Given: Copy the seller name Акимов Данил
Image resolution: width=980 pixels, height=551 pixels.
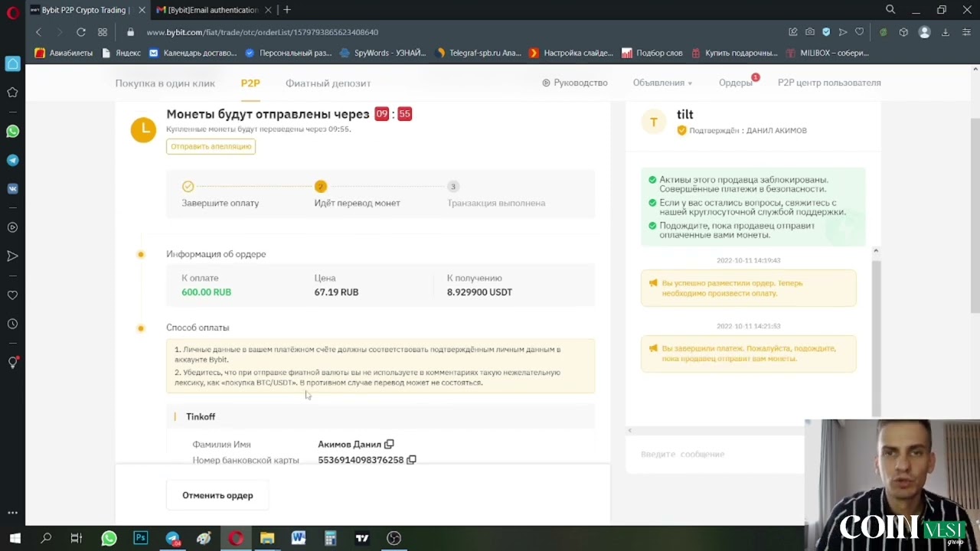Looking at the screenshot, I should (x=389, y=444).
